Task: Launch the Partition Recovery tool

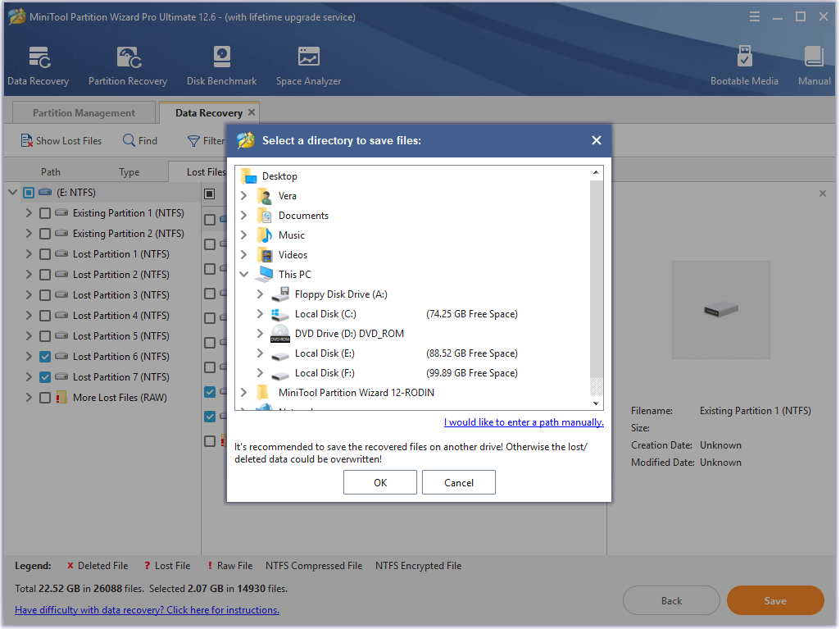Action: (128, 66)
